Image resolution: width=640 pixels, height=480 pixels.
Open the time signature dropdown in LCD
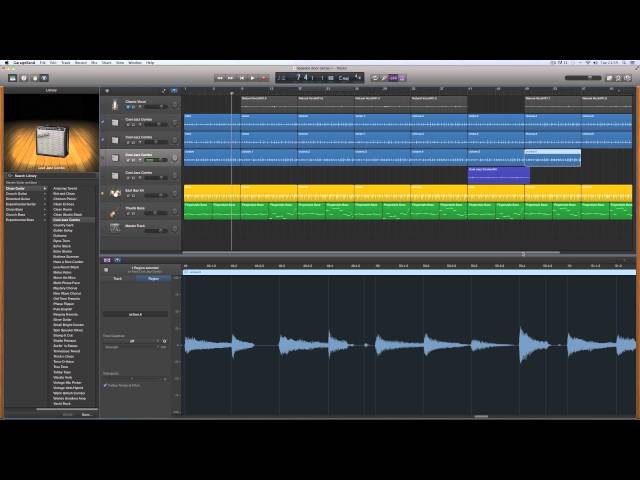(x=358, y=77)
